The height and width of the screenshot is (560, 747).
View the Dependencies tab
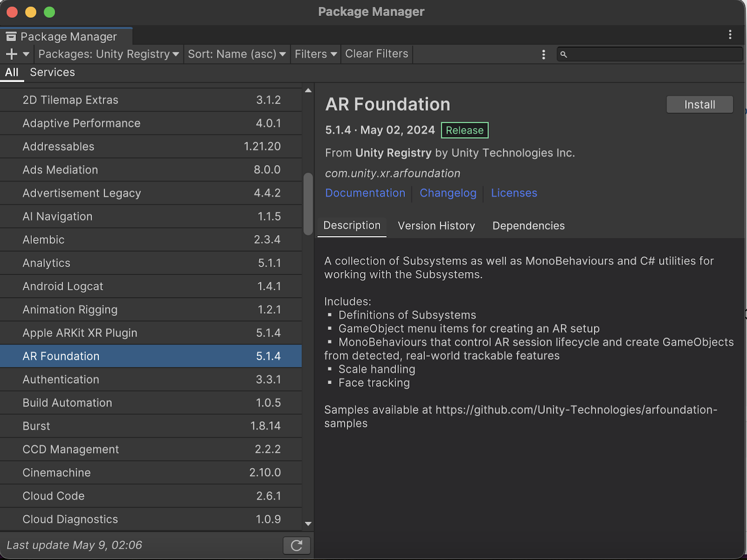528,226
